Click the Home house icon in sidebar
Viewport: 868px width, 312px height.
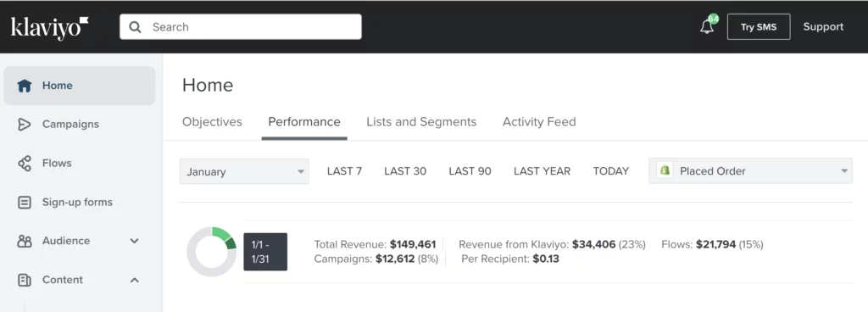tap(25, 86)
